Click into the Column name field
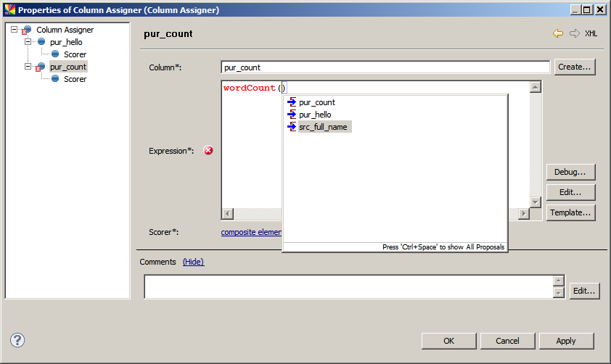This screenshot has width=611, height=364. coord(385,67)
